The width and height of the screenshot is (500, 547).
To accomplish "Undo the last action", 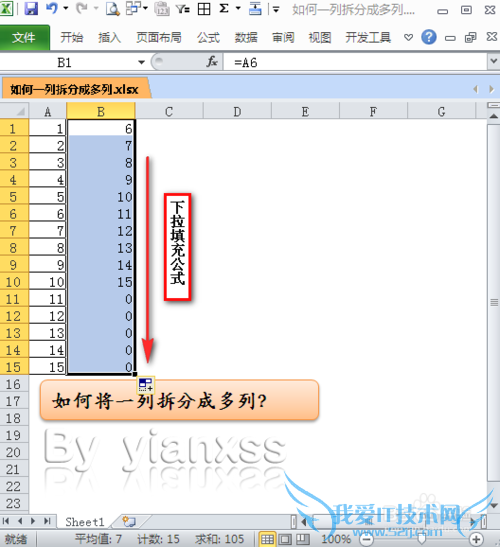I will click(51, 8).
